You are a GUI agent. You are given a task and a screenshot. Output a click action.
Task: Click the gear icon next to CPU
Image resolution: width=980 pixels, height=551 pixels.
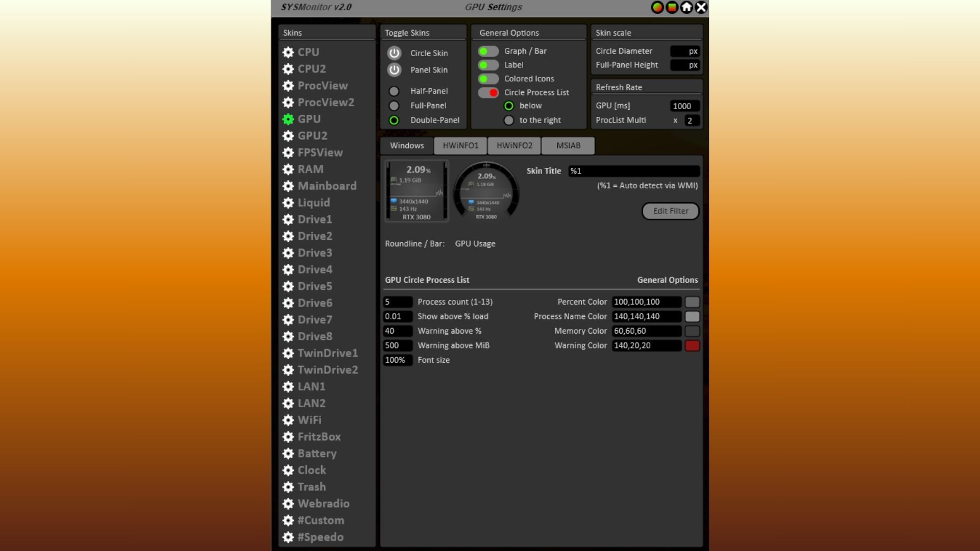click(288, 52)
